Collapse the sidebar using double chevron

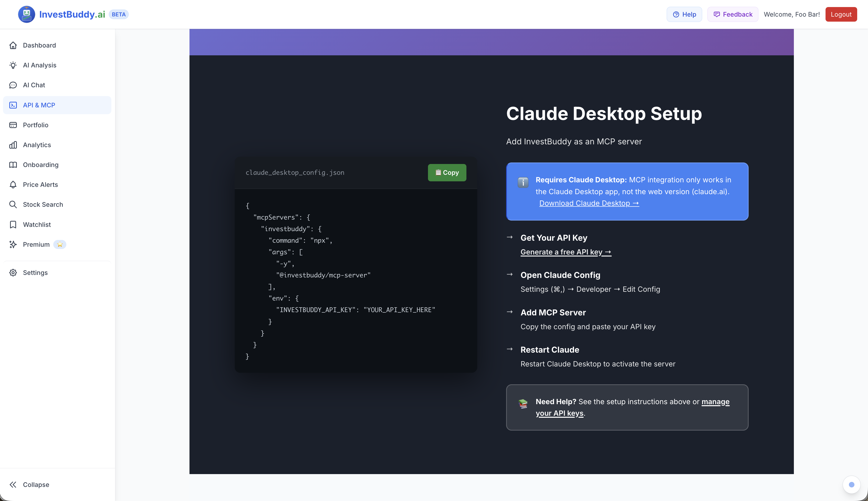[13, 484]
